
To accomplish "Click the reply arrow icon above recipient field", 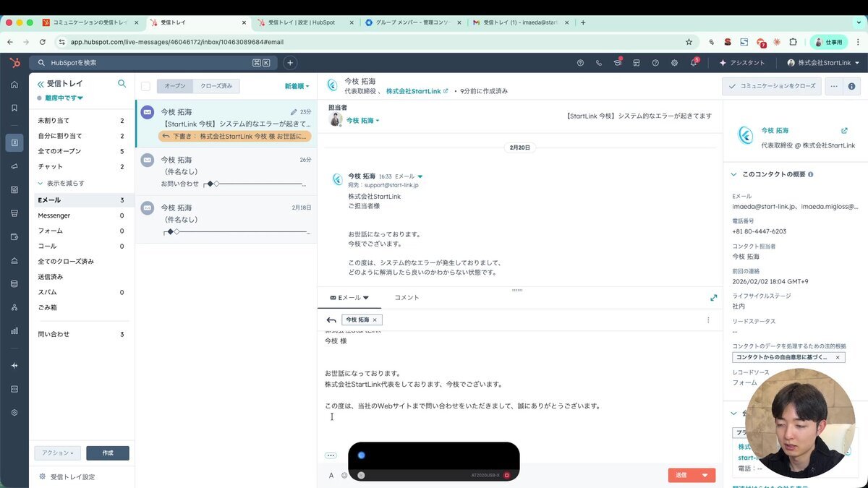I will 331,319.
